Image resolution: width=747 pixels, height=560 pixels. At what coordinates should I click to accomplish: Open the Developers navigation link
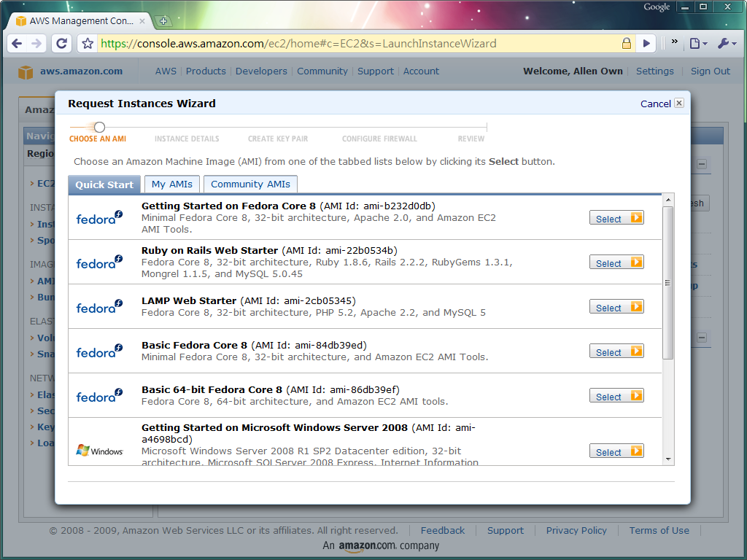261,71
